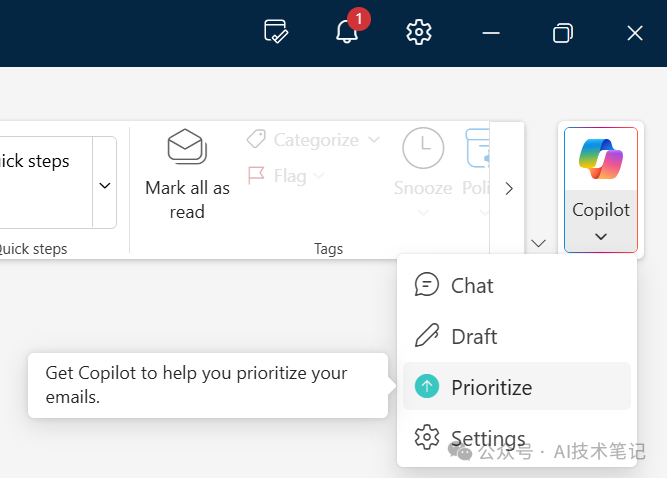
Task: Click the Tags group label
Action: tap(328, 249)
